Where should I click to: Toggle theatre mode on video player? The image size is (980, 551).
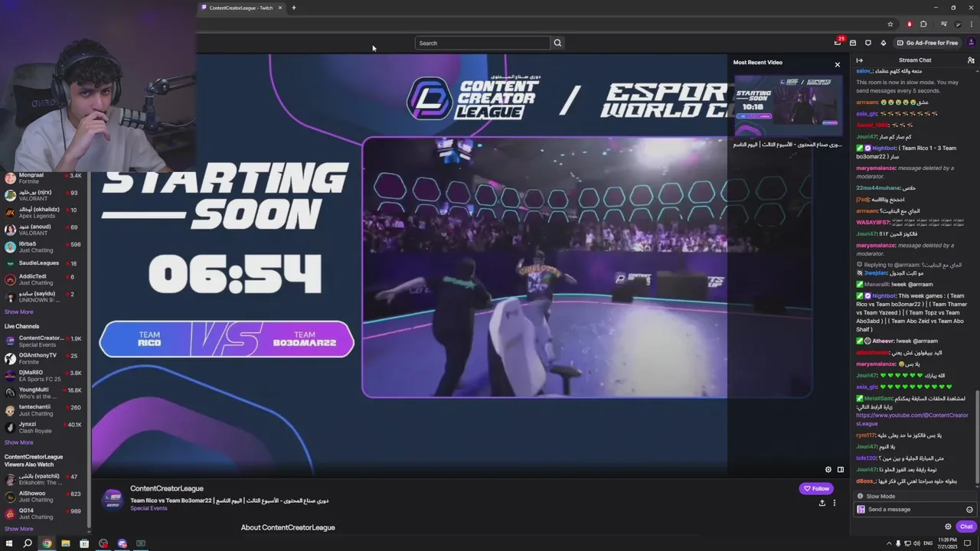[841, 470]
